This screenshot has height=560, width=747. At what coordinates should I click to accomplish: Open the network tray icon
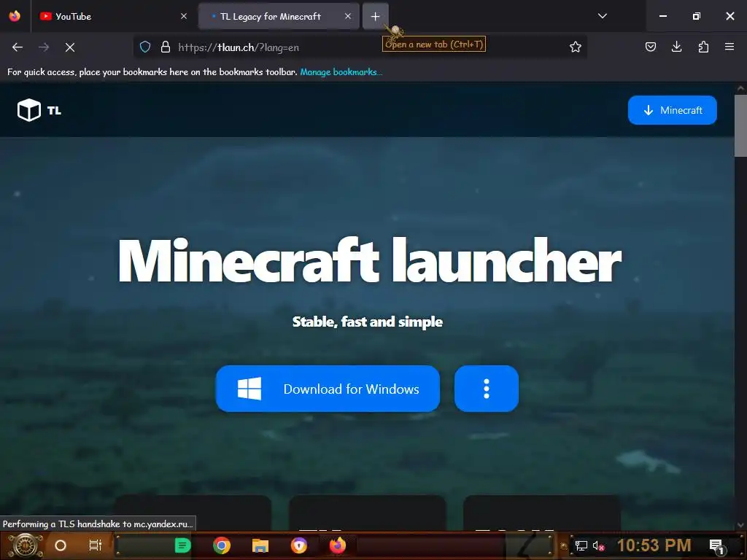(581, 545)
